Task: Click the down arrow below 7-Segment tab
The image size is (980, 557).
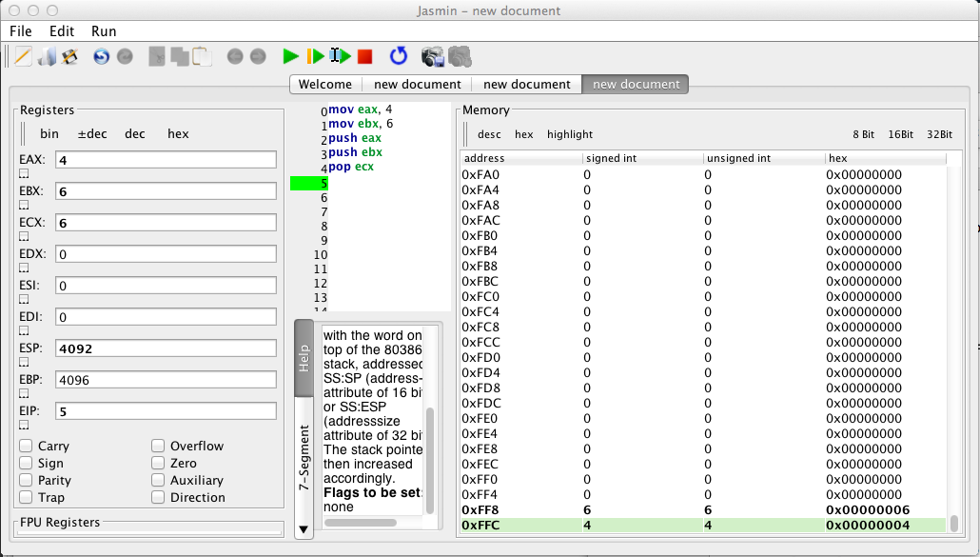Action: coord(304,529)
